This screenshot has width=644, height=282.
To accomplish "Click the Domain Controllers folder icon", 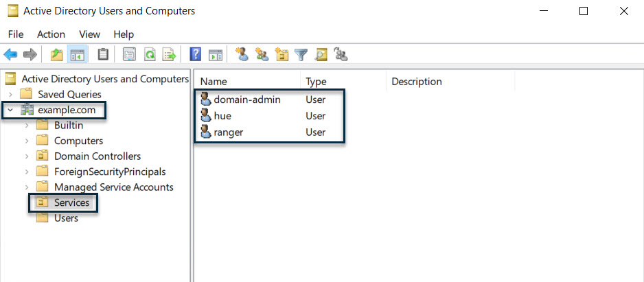I will tap(43, 156).
